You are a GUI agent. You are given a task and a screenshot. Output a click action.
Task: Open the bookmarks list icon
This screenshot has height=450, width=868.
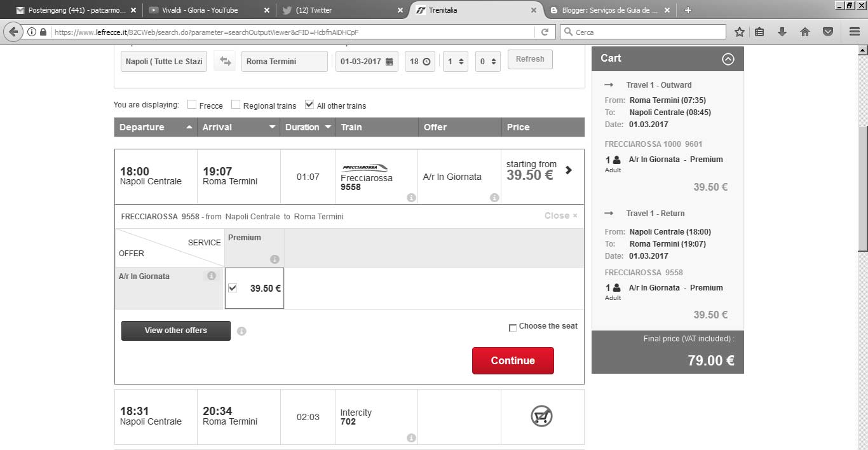click(759, 32)
